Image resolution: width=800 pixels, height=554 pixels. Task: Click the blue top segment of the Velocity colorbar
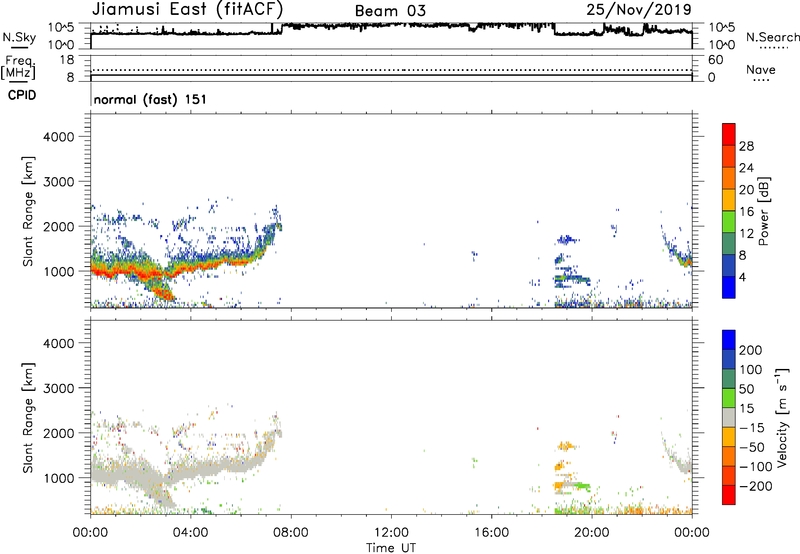point(729,340)
